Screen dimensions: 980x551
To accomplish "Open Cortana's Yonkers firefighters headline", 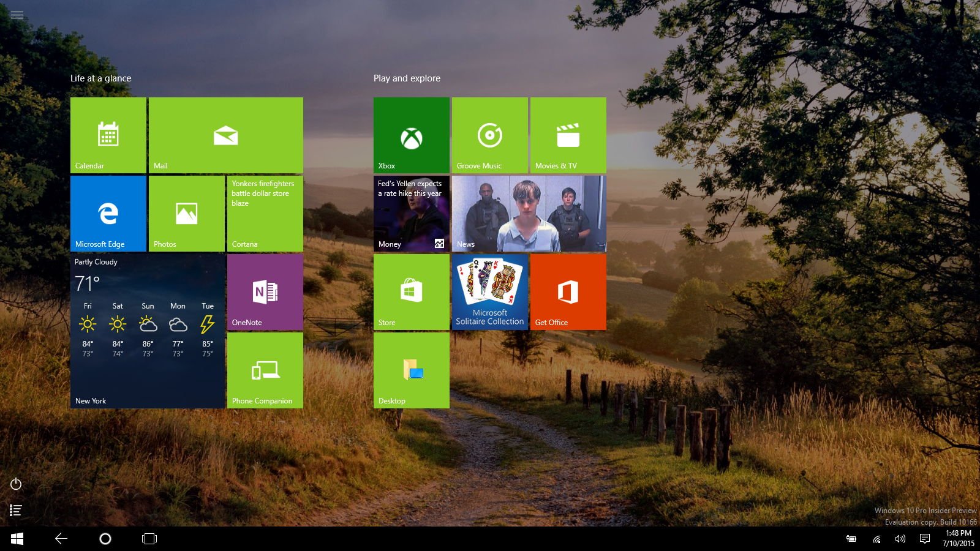I will pos(263,193).
